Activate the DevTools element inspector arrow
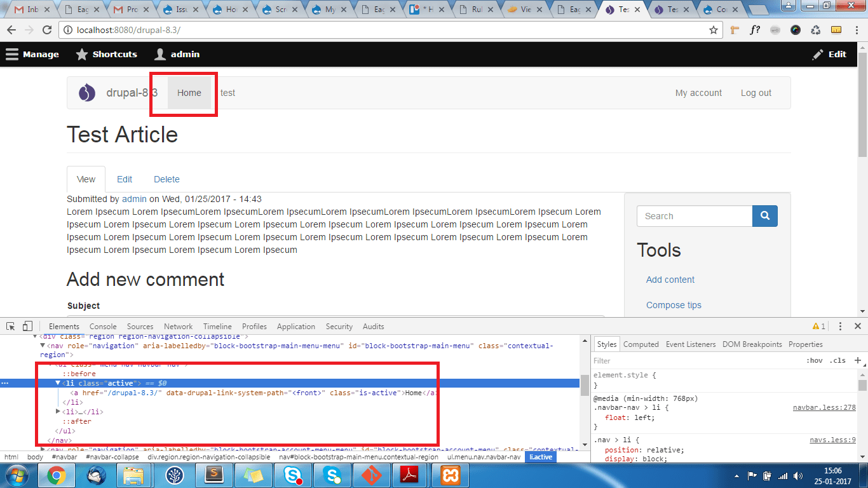 pyautogui.click(x=11, y=326)
